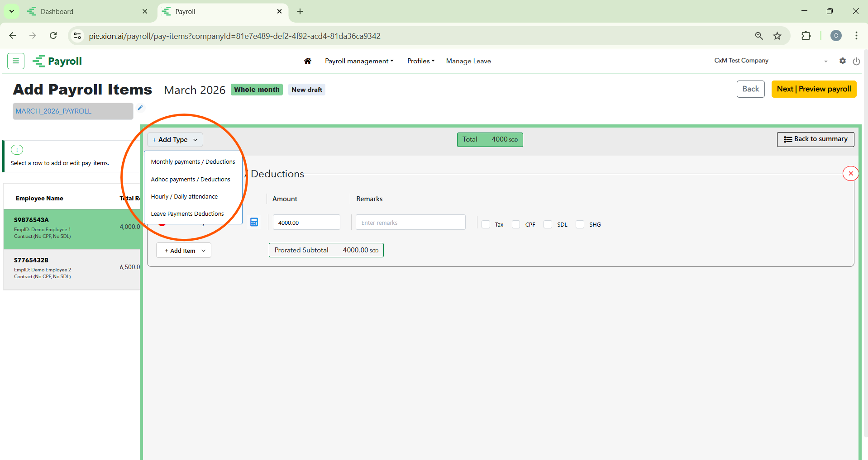Open browser extensions puzzle icon
The image size is (868, 460).
[x=806, y=36]
